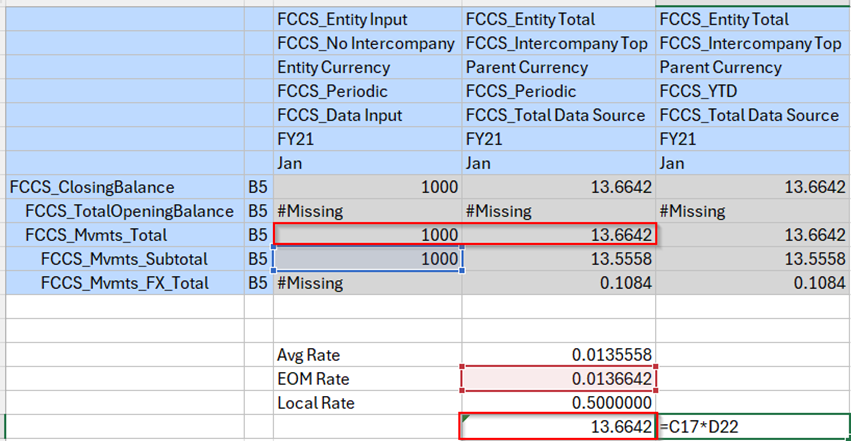Select #Missing under FCCS_YTD in TotalOpeningBalance row
The width and height of the screenshot is (851, 441).
(x=753, y=211)
